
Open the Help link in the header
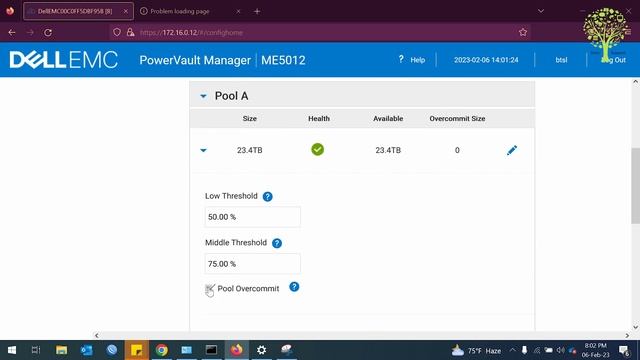tap(412, 60)
